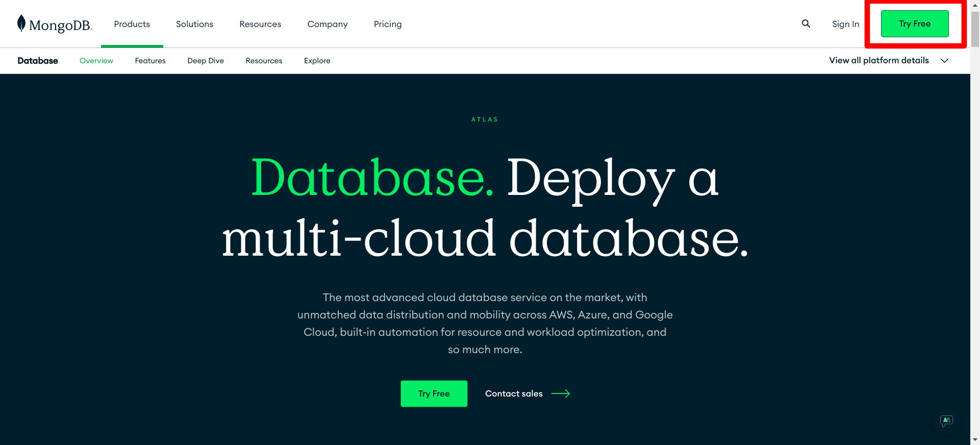Click the Try Free button below hero text
Screen dimensions: 980x445
tap(434, 393)
